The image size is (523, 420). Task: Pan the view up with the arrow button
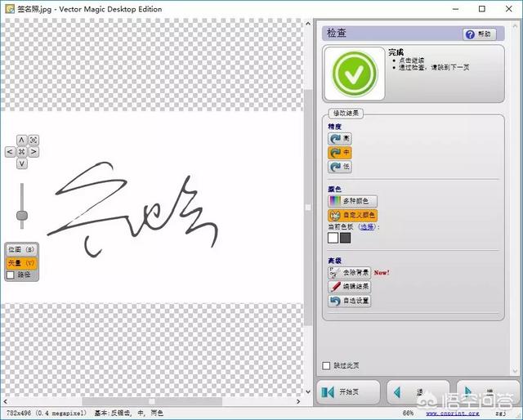22,140
